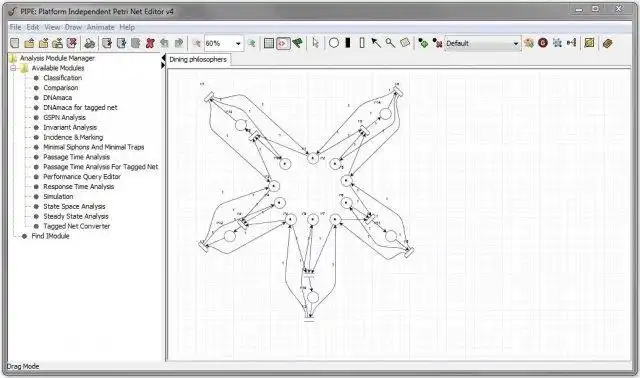Select the Place circle tool

click(333, 43)
